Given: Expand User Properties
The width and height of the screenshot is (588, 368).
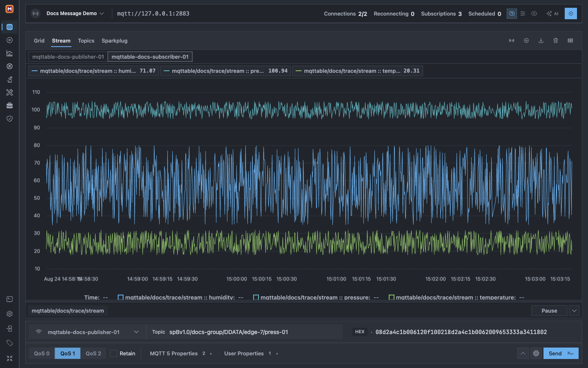Looking at the screenshot, I should pyautogui.click(x=251, y=353).
